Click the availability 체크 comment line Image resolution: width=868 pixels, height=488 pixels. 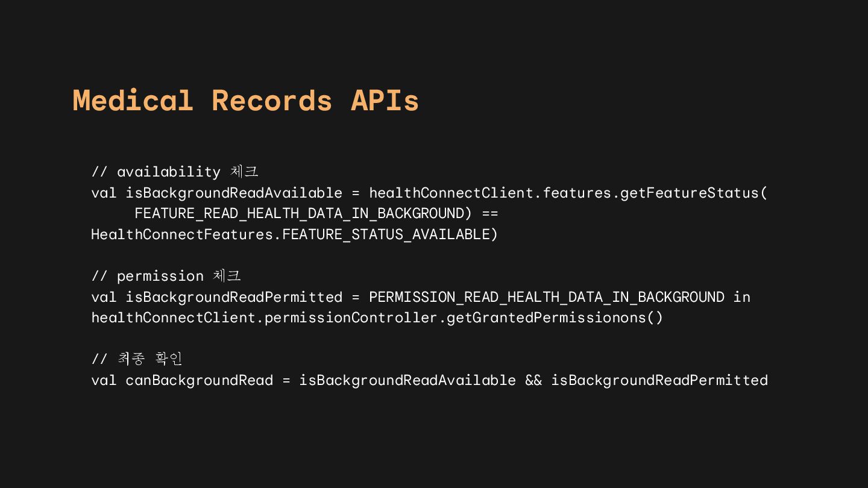[175, 172]
